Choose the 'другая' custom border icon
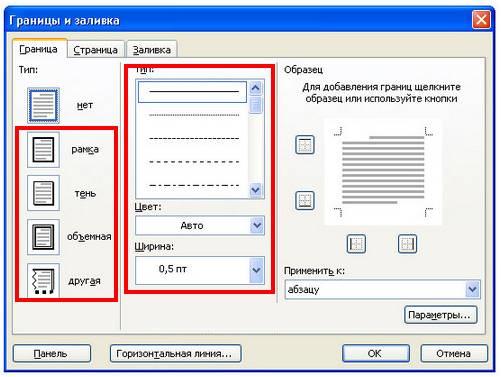The image size is (501, 377). [43, 280]
